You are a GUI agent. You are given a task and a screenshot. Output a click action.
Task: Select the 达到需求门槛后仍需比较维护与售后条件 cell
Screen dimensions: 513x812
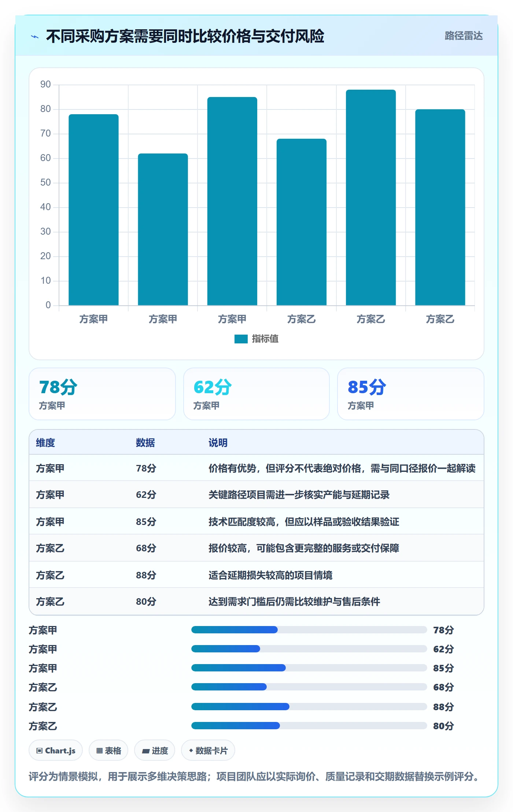click(294, 601)
